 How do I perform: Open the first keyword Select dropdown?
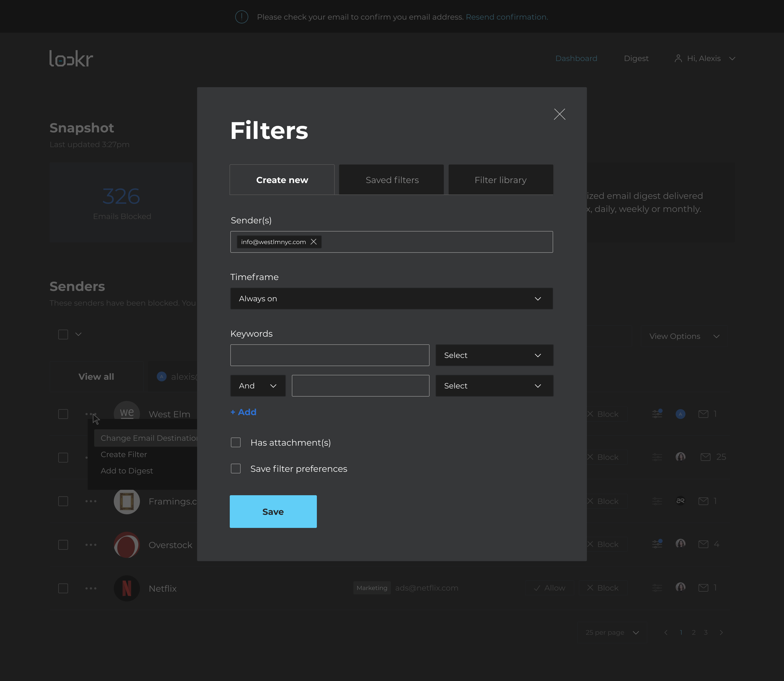494,355
